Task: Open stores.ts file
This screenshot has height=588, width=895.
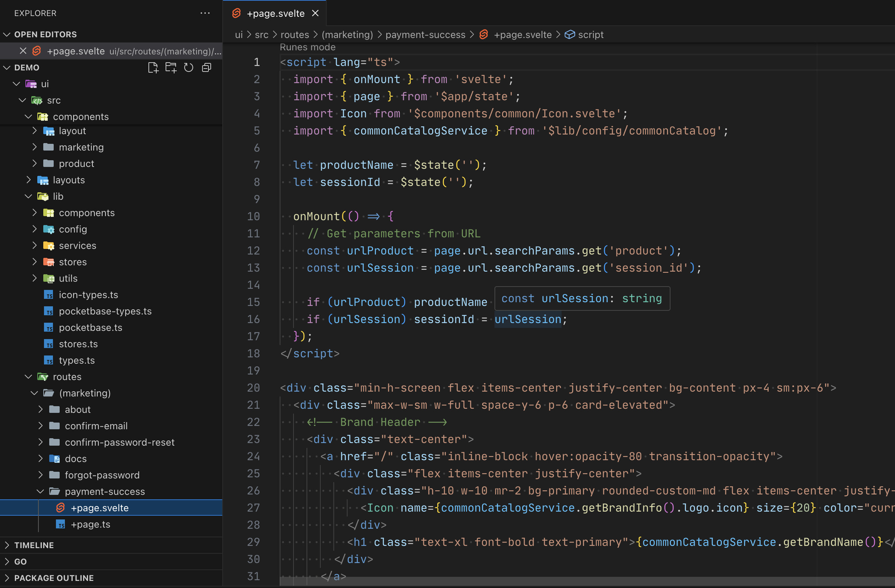Action: (x=78, y=344)
